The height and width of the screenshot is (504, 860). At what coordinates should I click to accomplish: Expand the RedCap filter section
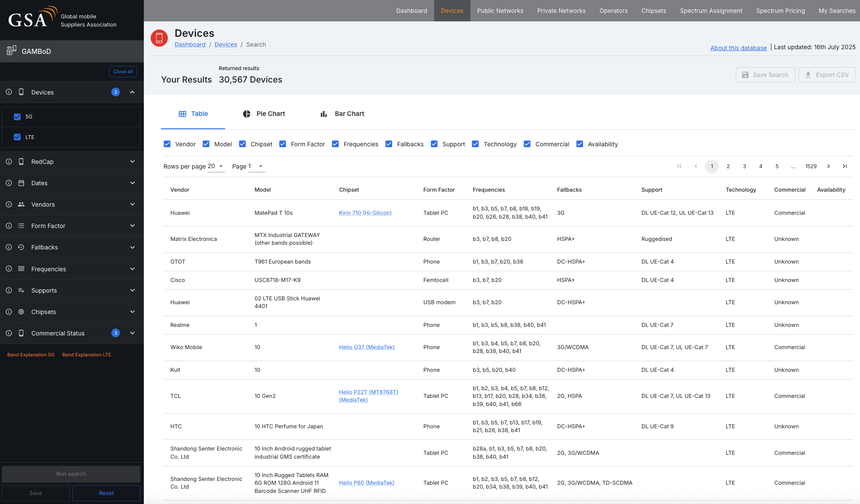132,162
